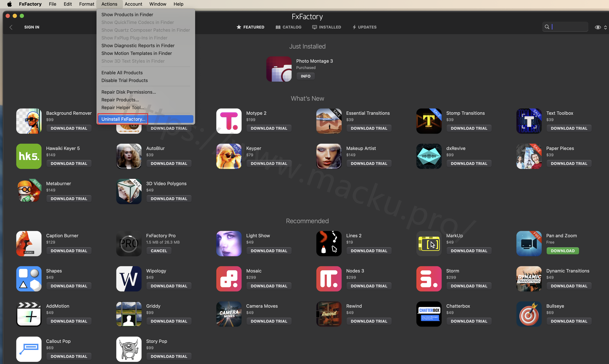
Task: Open the Account menu
Action: (133, 4)
